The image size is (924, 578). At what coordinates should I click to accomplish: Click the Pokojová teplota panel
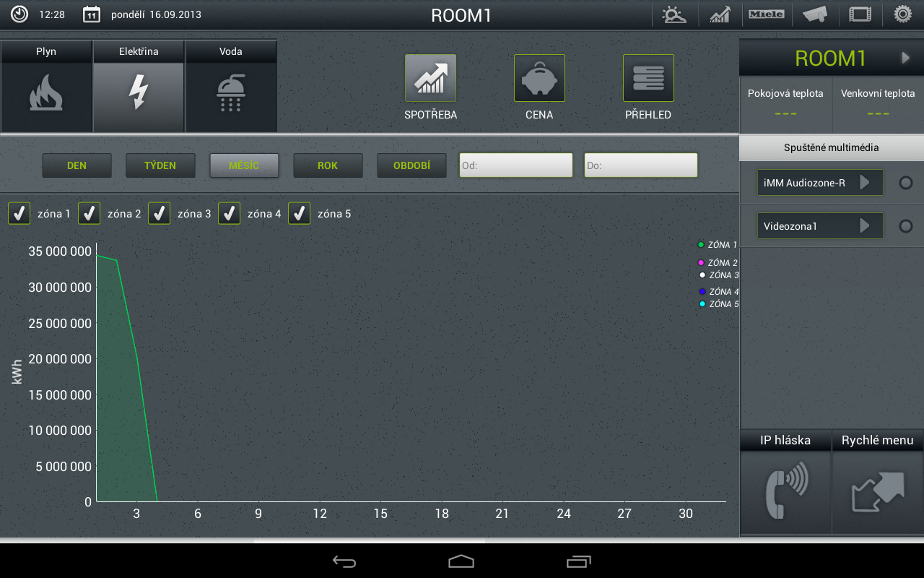[x=785, y=105]
